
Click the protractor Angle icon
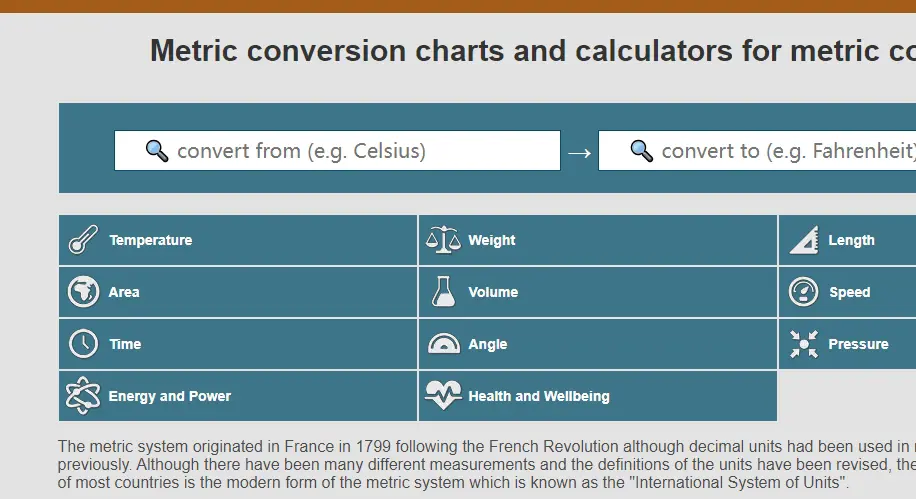pos(443,344)
